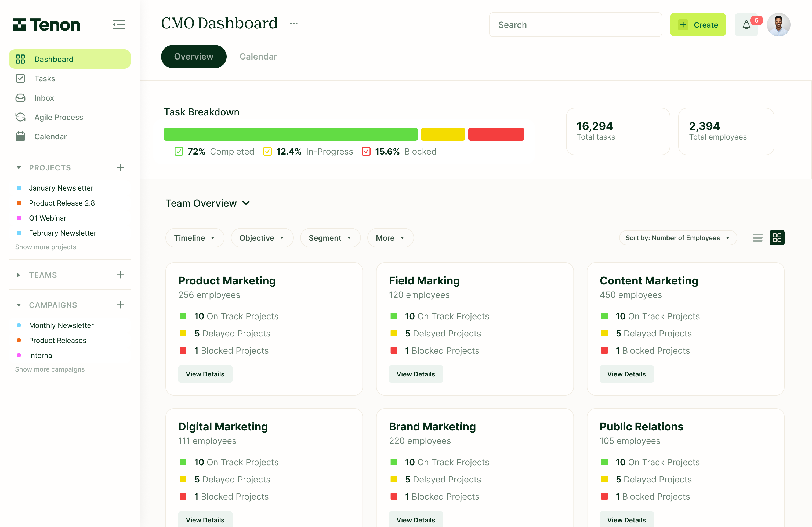Open Sort by Number of Employees dropdown
Image resolution: width=812 pixels, height=527 pixels.
pyautogui.click(x=677, y=238)
